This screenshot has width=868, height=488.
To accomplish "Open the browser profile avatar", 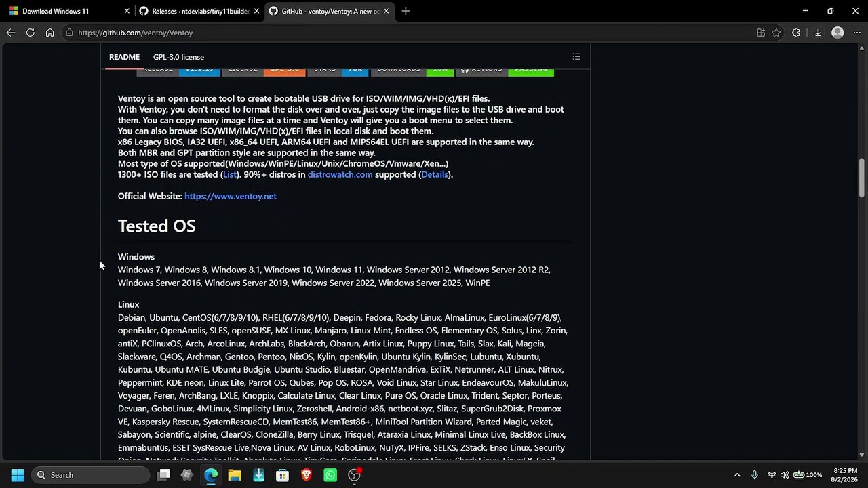I will click(x=837, y=33).
